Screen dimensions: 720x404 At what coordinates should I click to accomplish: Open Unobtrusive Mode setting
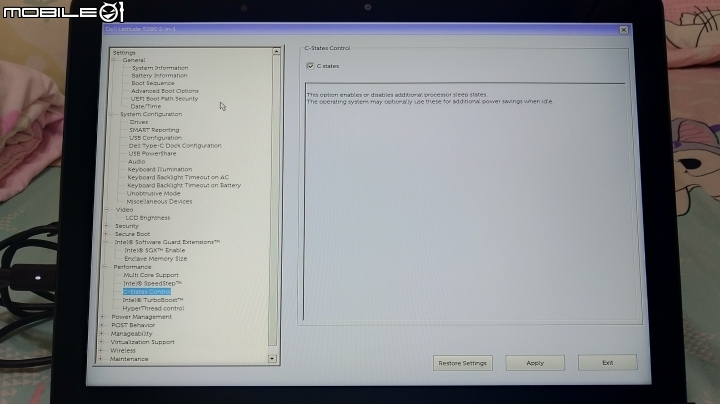point(153,193)
